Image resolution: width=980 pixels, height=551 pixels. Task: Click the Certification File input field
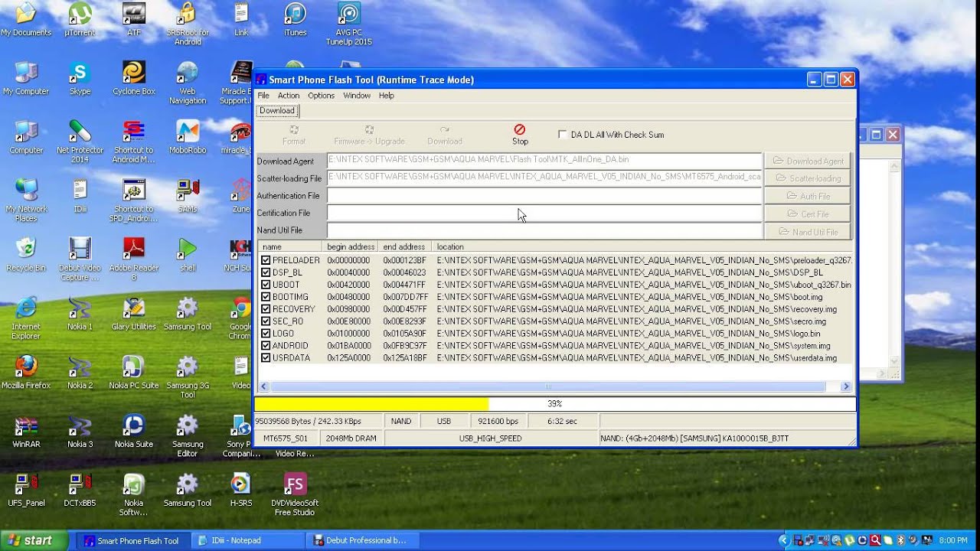(544, 213)
